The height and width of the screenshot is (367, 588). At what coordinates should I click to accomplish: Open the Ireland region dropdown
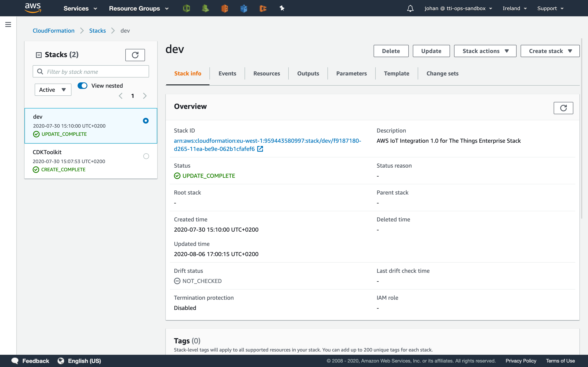click(x=514, y=9)
